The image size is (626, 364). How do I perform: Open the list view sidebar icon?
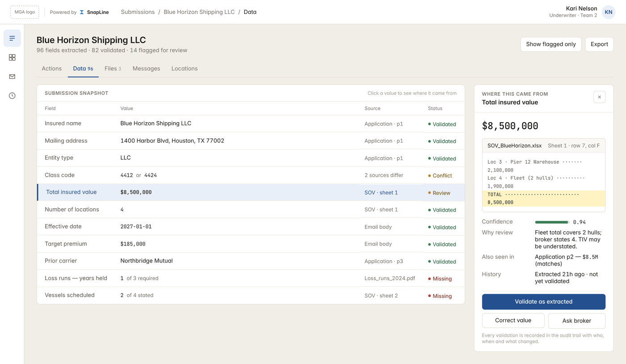point(12,38)
